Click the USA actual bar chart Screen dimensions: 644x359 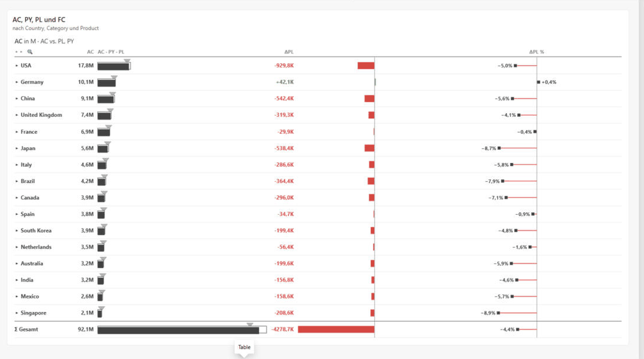point(113,66)
